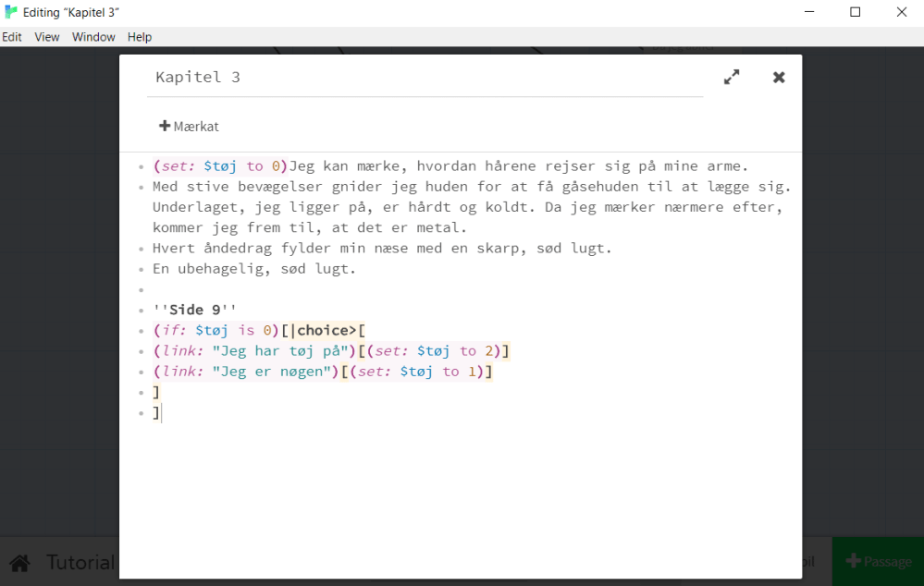Image resolution: width=924 pixels, height=586 pixels.
Task: Maximize the Twine application window
Action: point(856,11)
